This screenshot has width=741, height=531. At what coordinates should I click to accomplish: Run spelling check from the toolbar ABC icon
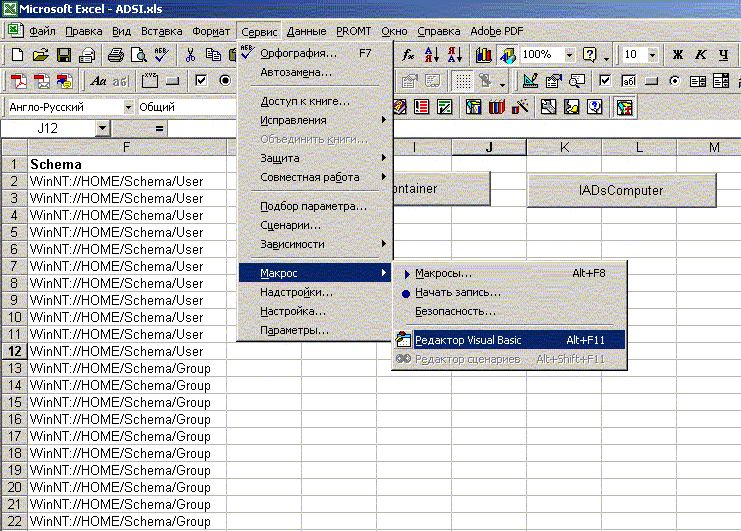pos(162,54)
